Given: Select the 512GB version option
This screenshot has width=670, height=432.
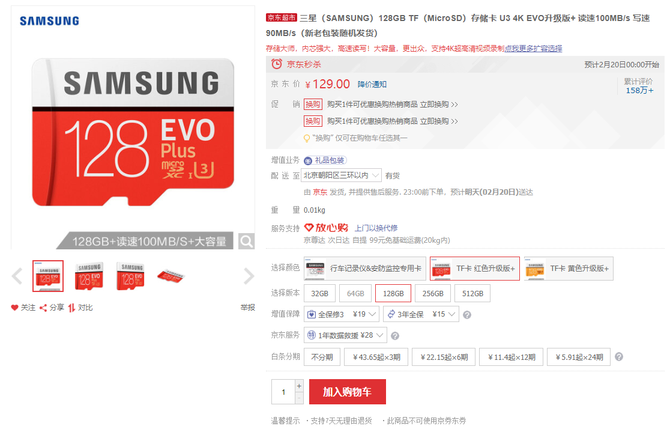Looking at the screenshot, I should pyautogui.click(x=472, y=294).
